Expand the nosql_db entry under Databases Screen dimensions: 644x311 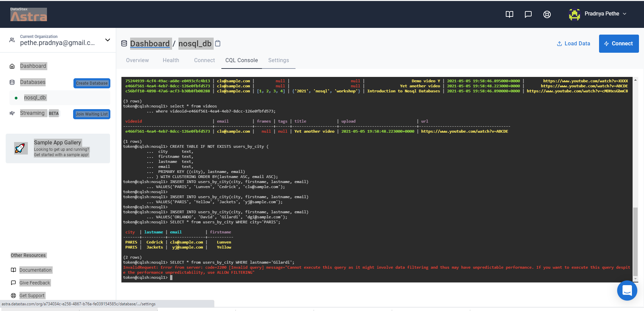[35, 97]
